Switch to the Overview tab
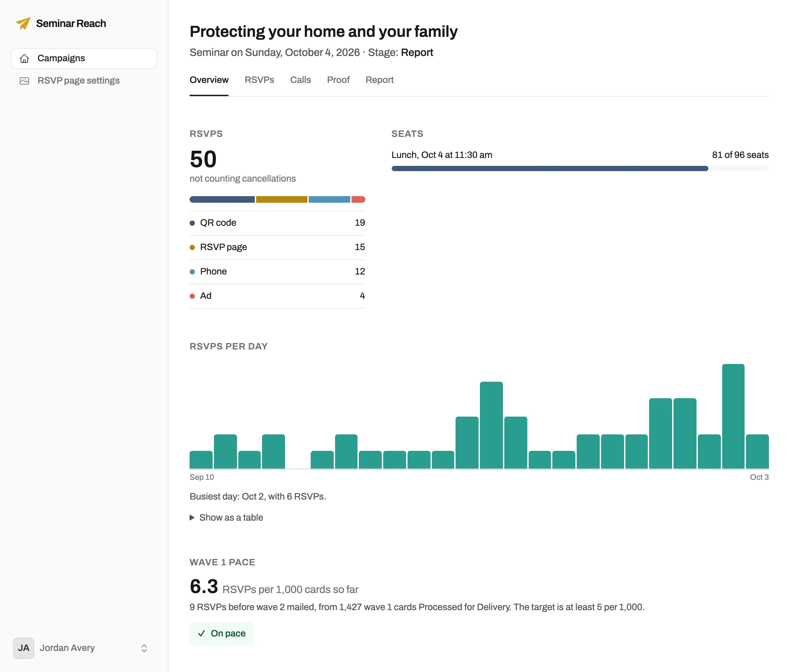 (209, 80)
